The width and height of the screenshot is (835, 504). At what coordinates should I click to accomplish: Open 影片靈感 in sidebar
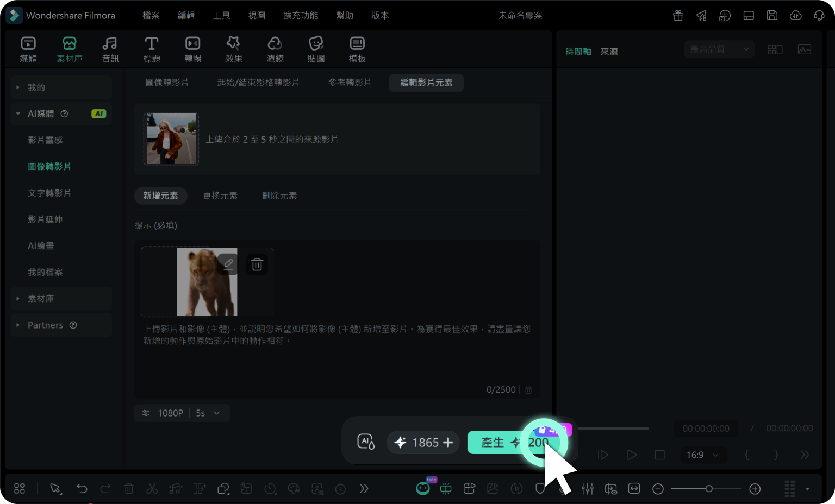pyautogui.click(x=45, y=140)
